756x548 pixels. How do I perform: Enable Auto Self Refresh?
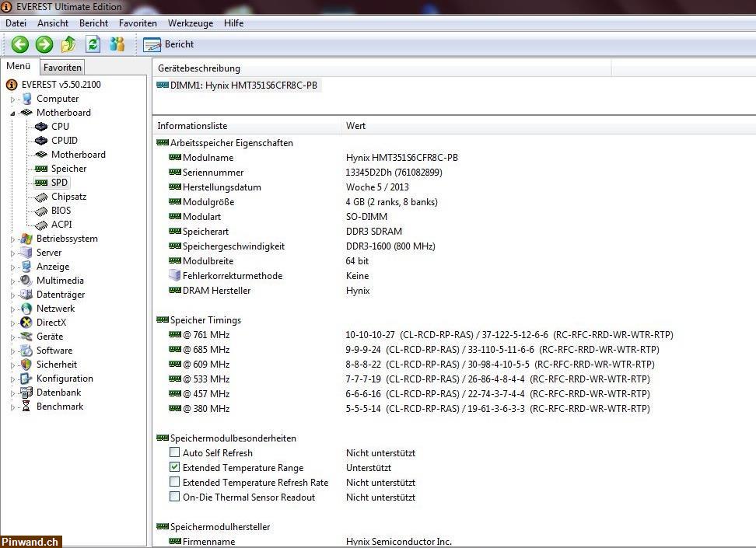[x=174, y=452]
